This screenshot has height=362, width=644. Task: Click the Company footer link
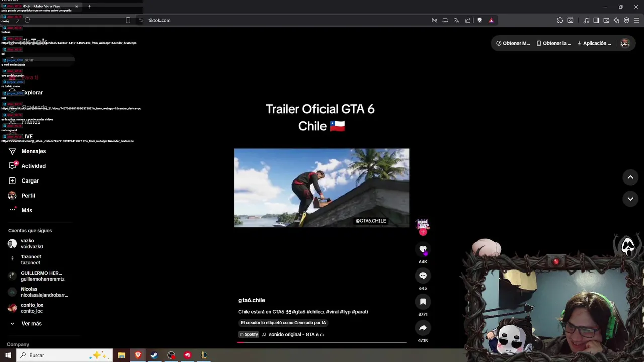[18, 344]
